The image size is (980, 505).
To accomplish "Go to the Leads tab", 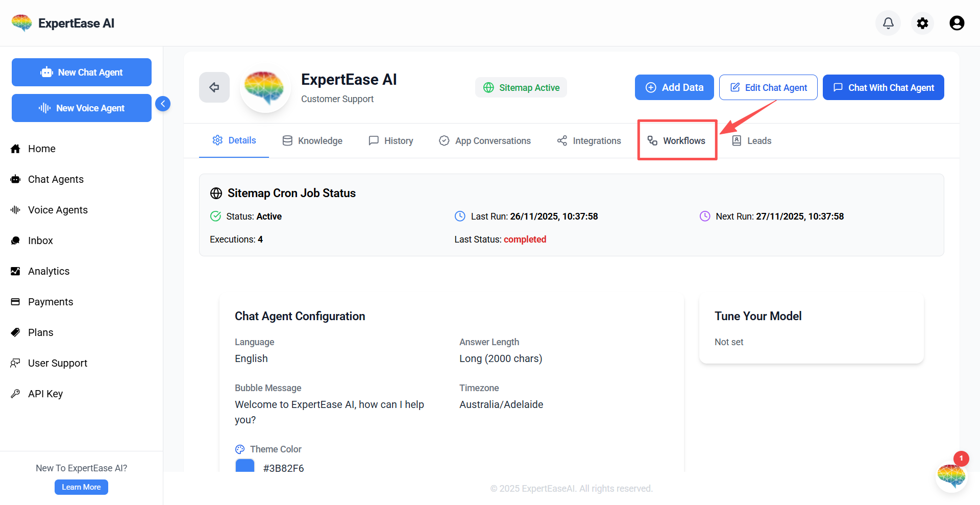I will click(752, 140).
